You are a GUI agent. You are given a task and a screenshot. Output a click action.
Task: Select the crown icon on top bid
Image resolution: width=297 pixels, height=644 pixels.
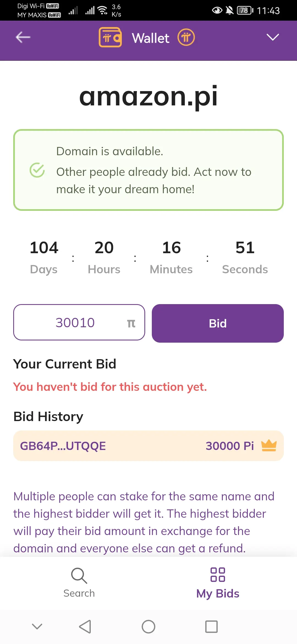pyautogui.click(x=269, y=446)
